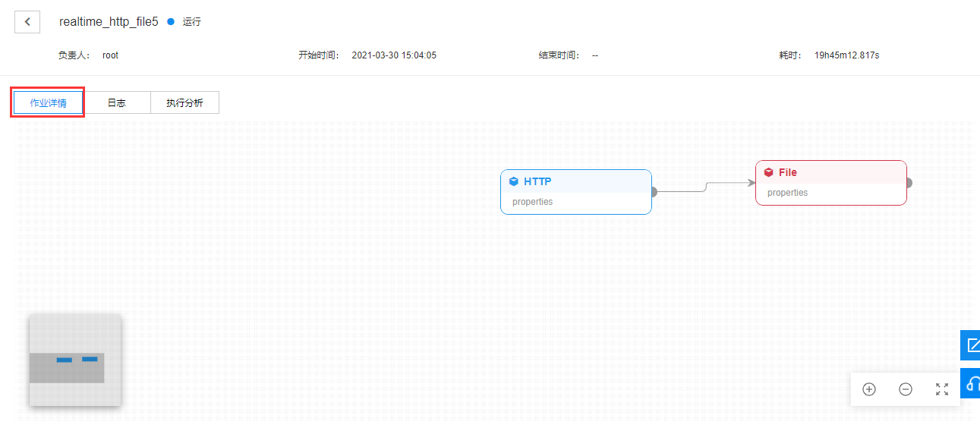Fit canvas with the fullscreen icon
This screenshot has height=431, width=980.
coord(942,389)
